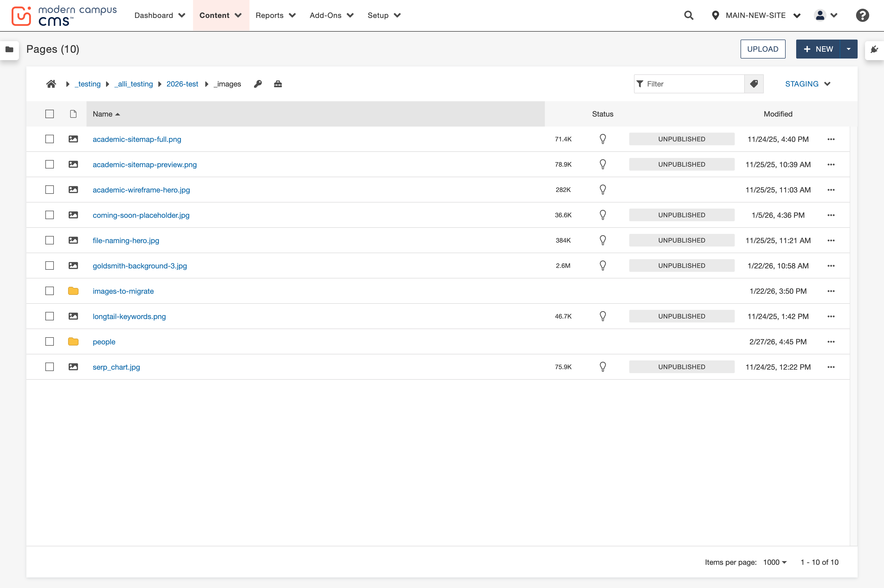Open more actions for longtail-keywords.png

tap(831, 316)
